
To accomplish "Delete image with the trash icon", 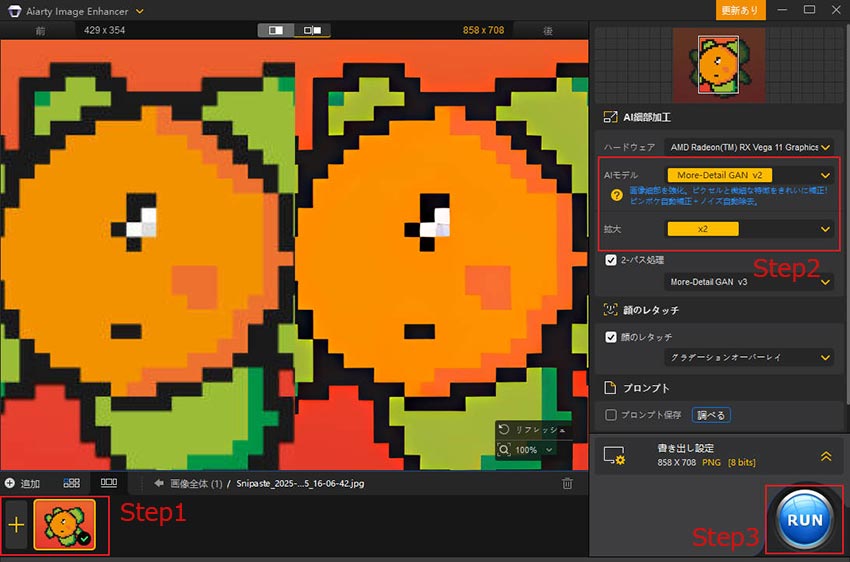I will (567, 483).
